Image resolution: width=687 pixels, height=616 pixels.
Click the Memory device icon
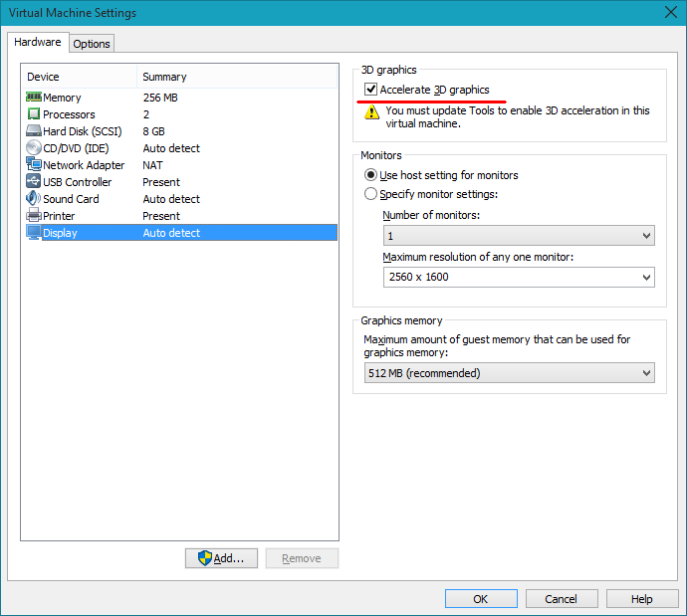(34, 97)
